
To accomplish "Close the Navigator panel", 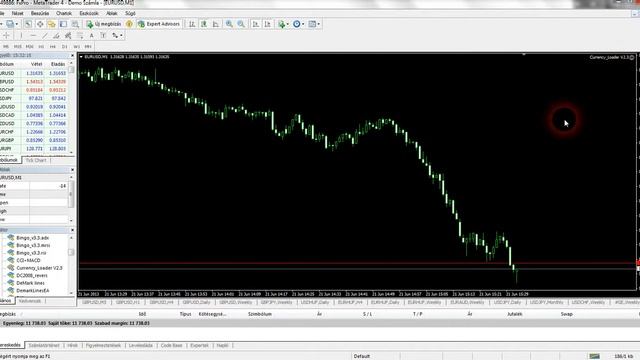I will coord(72,230).
